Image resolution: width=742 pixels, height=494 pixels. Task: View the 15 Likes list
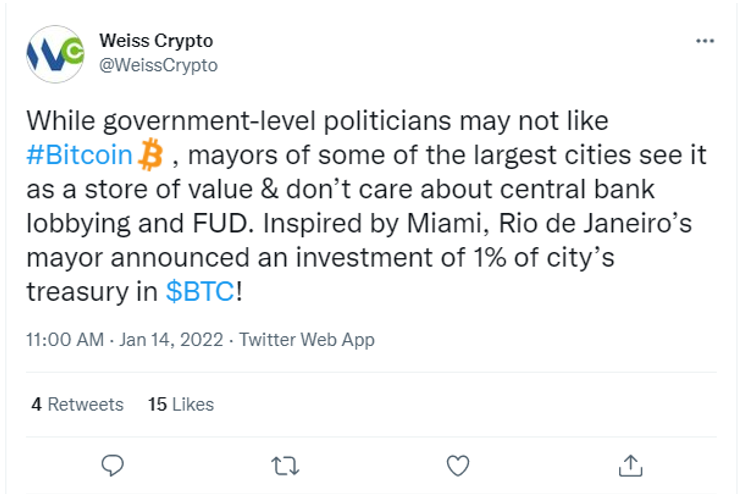(181, 405)
